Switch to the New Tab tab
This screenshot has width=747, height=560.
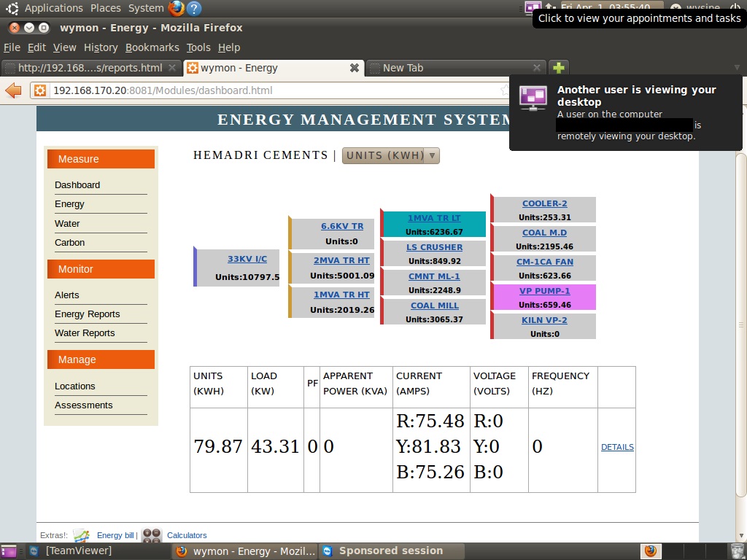click(452, 68)
